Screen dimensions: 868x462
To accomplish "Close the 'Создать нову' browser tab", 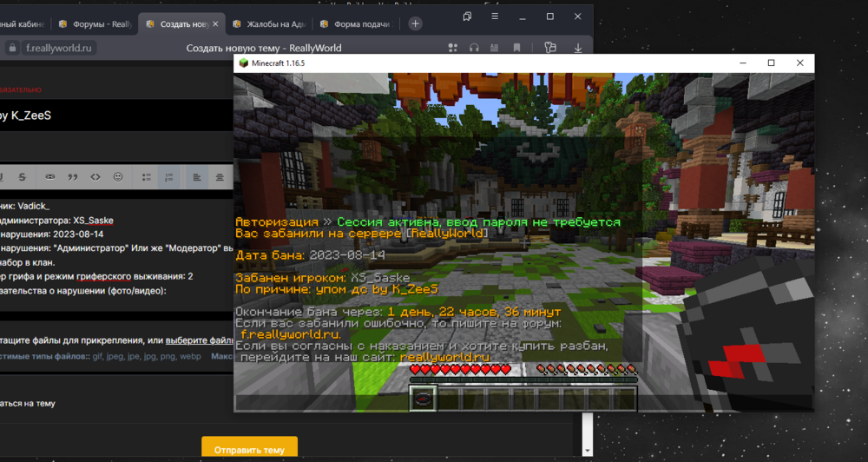I will (215, 23).
